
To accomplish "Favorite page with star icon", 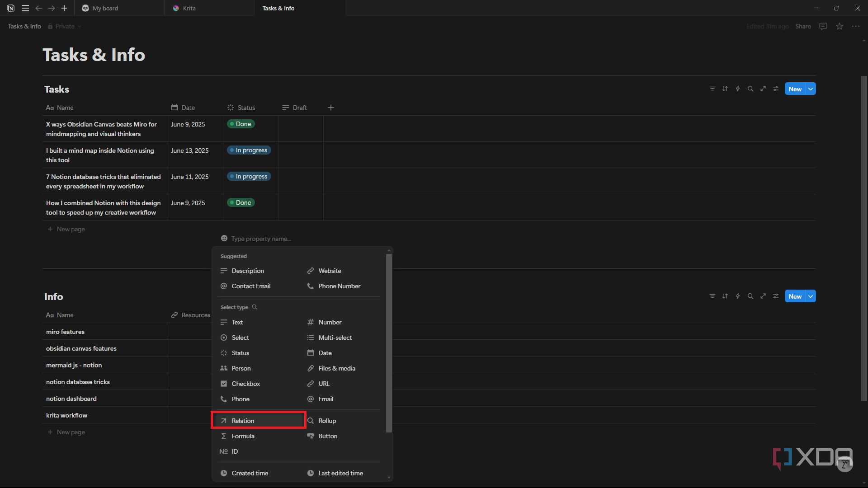I will click(839, 26).
